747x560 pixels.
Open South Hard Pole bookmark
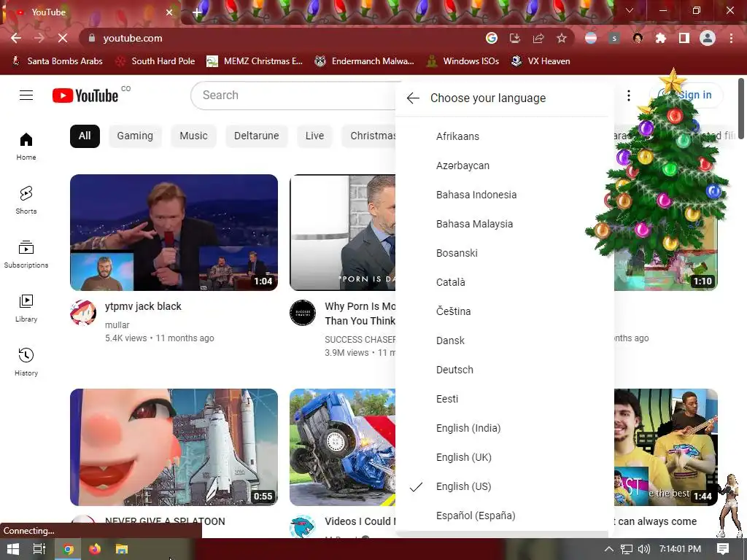pyautogui.click(x=156, y=61)
